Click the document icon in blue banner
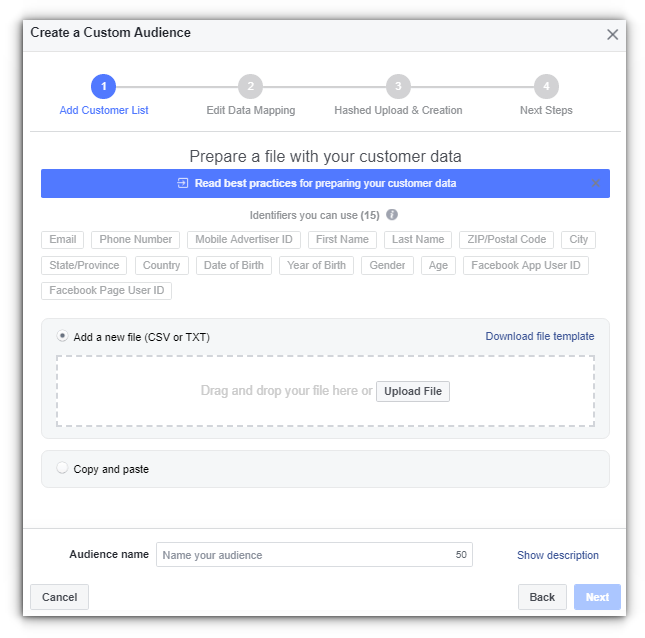The height and width of the screenshot is (638, 645). tap(183, 183)
